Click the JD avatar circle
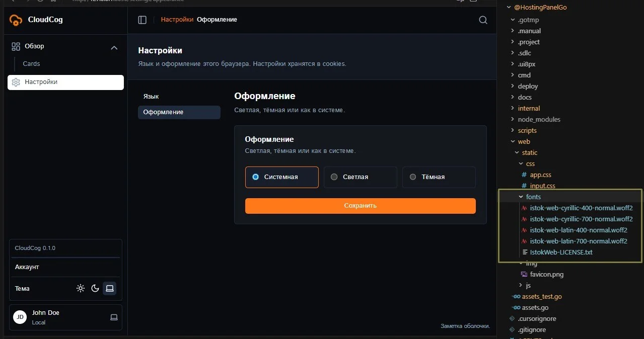Image resolution: width=644 pixels, height=339 pixels. 20,317
